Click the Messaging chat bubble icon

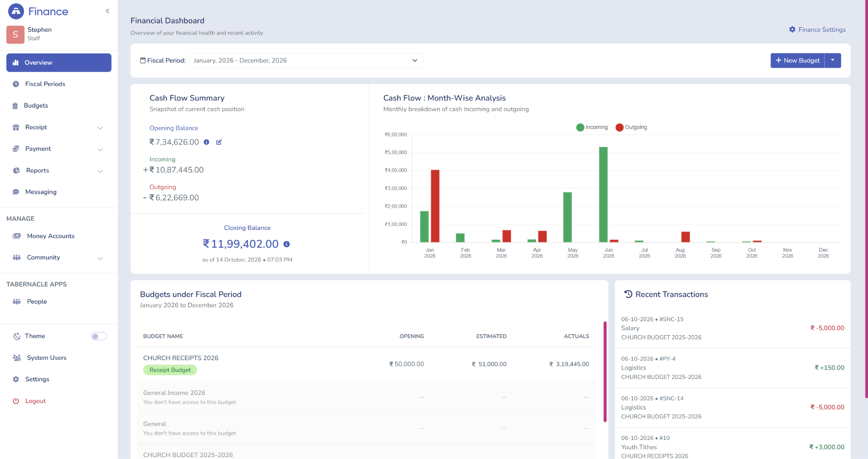tap(16, 192)
